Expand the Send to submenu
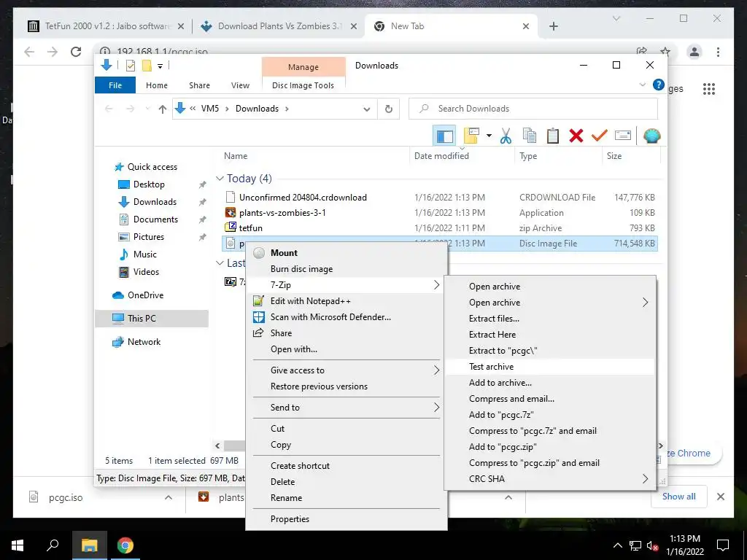The image size is (747, 560). tap(436, 407)
